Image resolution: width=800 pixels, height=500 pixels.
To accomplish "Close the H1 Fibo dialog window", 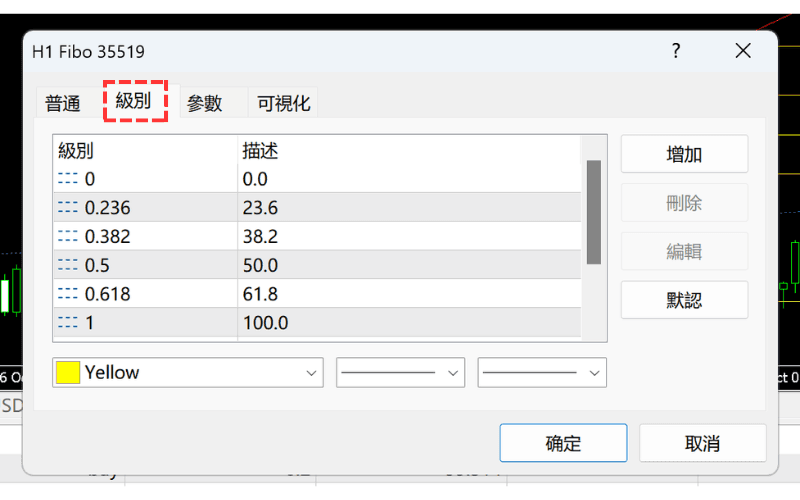I will (742, 51).
